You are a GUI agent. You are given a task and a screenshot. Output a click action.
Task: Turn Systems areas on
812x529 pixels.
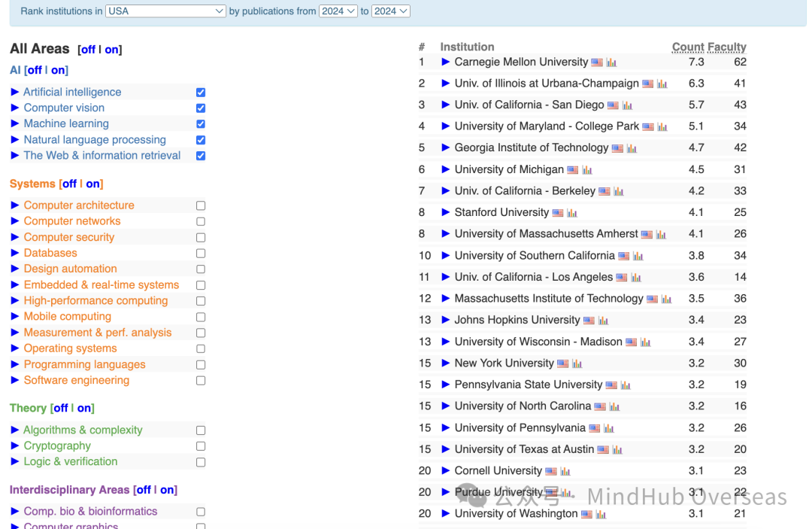[92, 184]
